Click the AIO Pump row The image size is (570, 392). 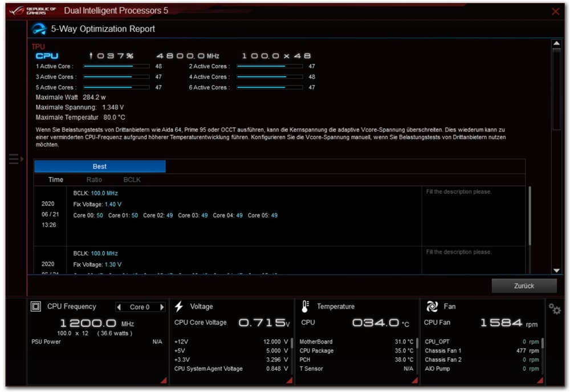[482, 369]
